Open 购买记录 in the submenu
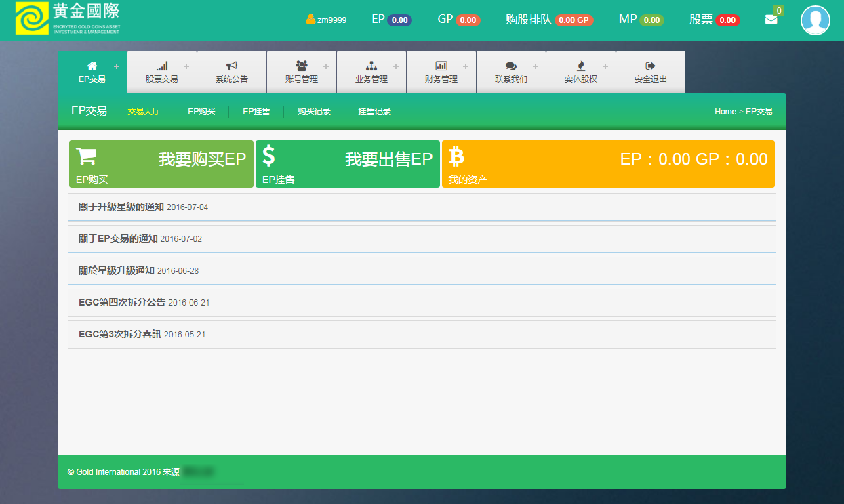This screenshot has height=504, width=844. 314,112
